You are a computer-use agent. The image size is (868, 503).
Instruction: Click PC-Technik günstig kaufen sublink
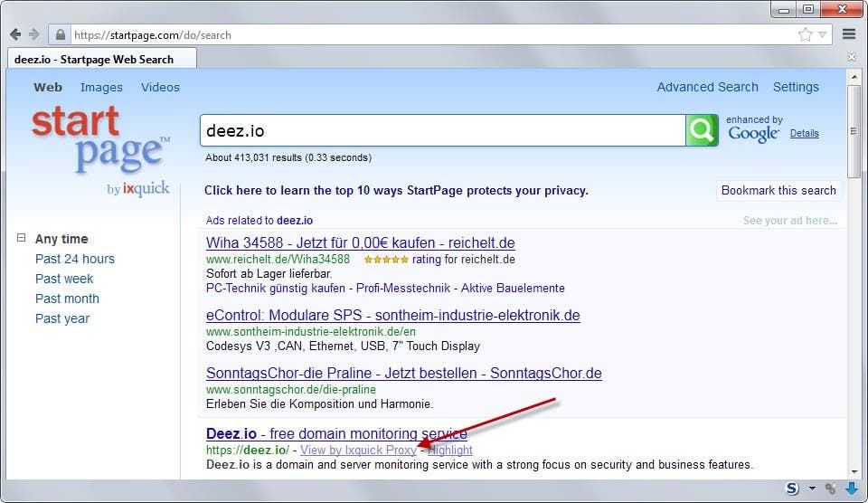pos(275,288)
